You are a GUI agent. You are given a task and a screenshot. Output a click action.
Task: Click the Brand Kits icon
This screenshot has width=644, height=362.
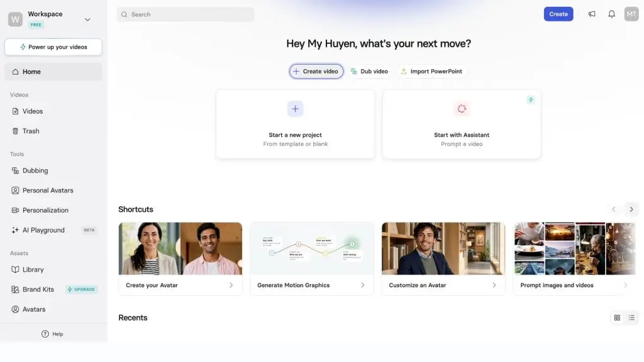(x=15, y=289)
